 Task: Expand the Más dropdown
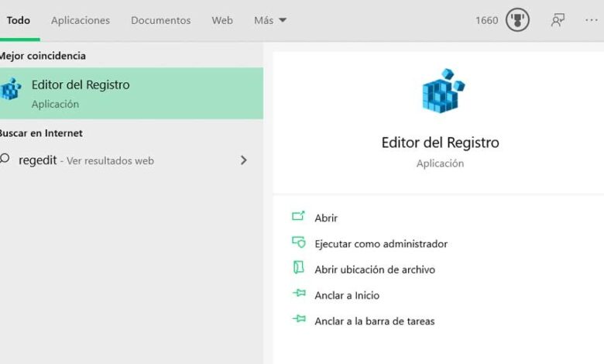click(x=270, y=20)
